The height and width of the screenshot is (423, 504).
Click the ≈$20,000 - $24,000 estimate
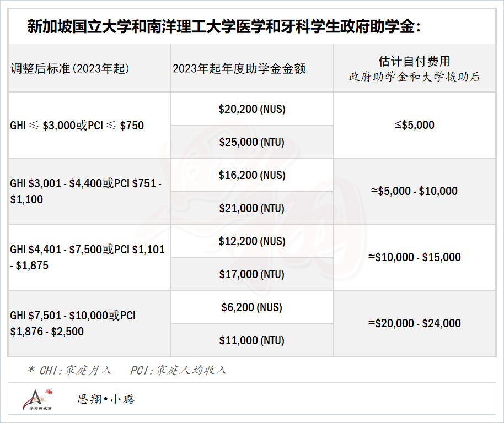(x=415, y=323)
